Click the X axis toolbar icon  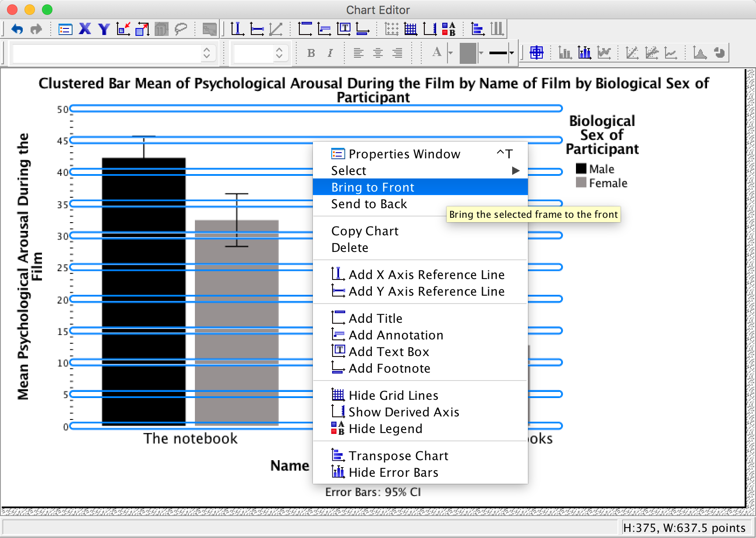85,29
